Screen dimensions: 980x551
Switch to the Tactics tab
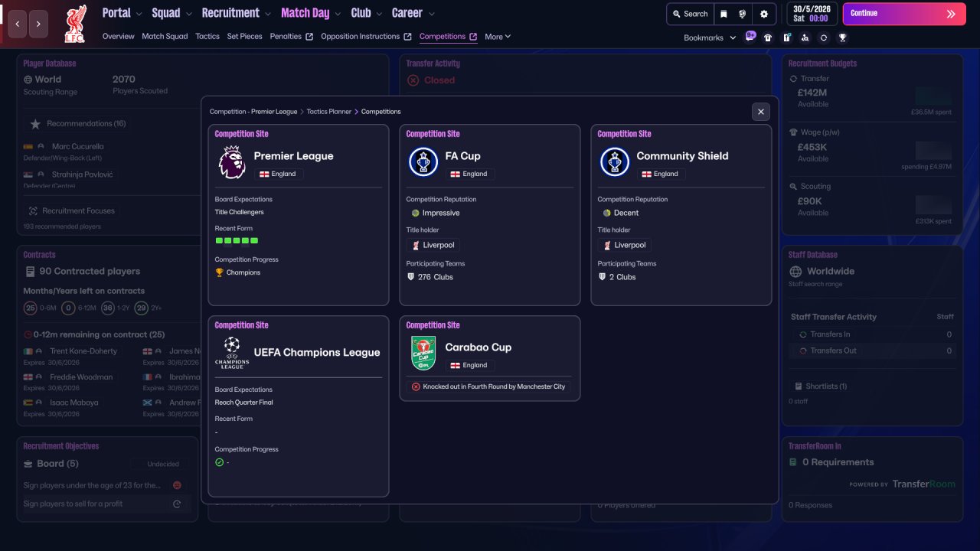tap(207, 37)
